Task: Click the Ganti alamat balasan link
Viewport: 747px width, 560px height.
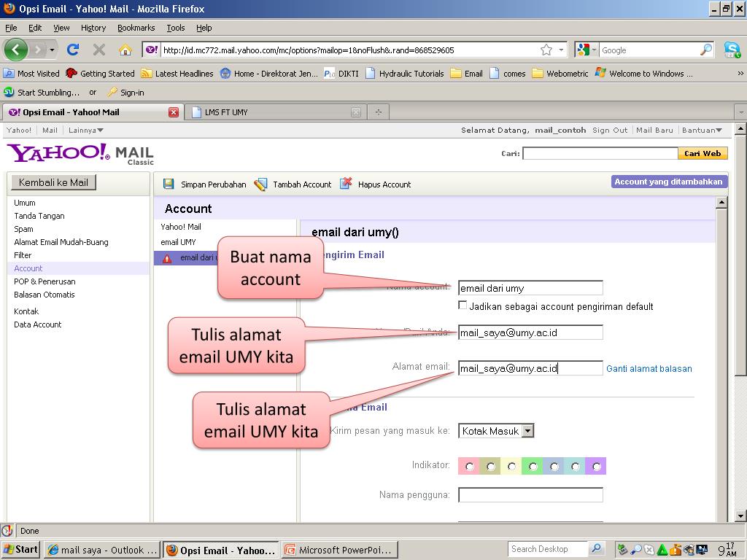Action: click(x=649, y=368)
